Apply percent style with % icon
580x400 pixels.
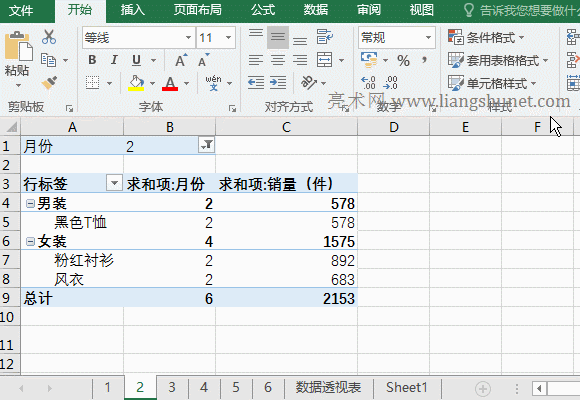click(403, 60)
